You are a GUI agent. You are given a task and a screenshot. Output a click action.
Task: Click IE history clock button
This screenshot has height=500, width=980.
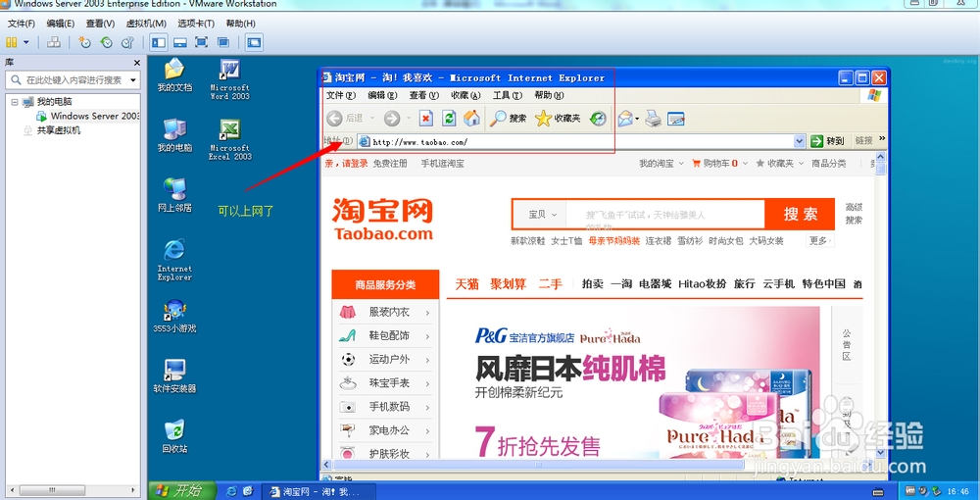tap(598, 118)
